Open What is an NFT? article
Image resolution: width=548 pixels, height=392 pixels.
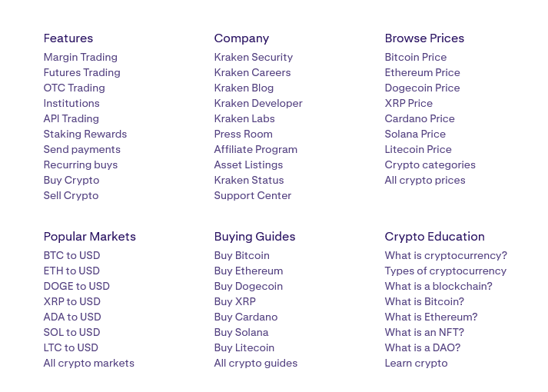(424, 332)
